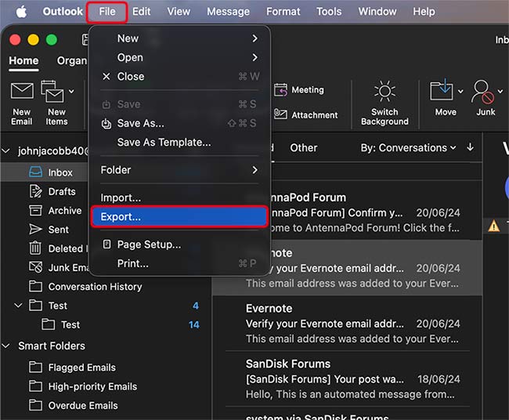Click the Attachment forward icon
Viewport: 509px width, 420px height.
tap(280, 114)
